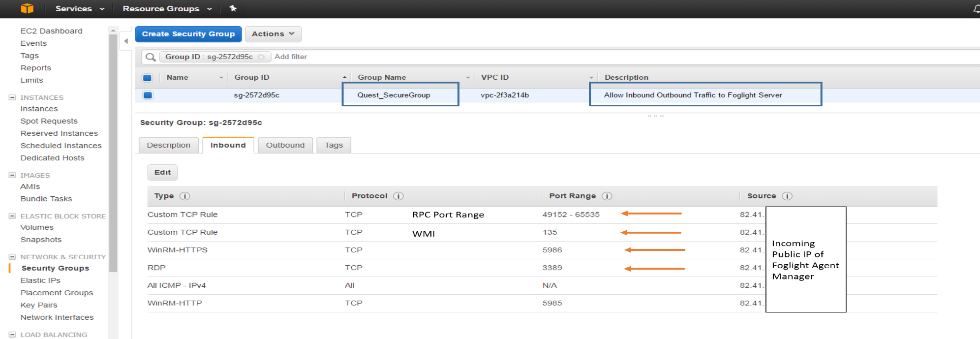The height and width of the screenshot is (339, 980).
Task: Collapse the INSTANCES sidebar section
Action: pos(12,97)
